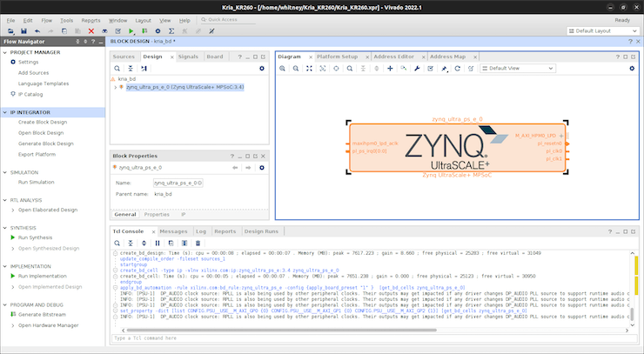Image resolution: width=644 pixels, height=354 pixels.
Task: Click the wrench customize block icon
Action: (x=417, y=69)
